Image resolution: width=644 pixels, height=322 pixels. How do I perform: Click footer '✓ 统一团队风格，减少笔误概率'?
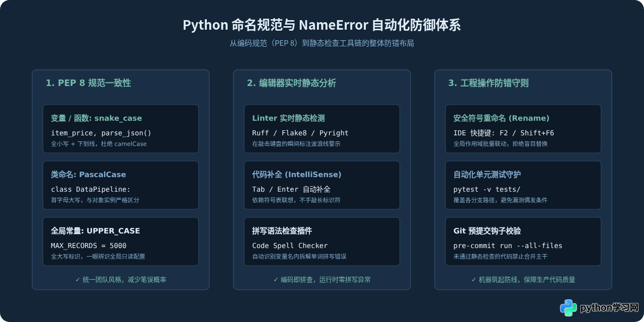point(121,280)
